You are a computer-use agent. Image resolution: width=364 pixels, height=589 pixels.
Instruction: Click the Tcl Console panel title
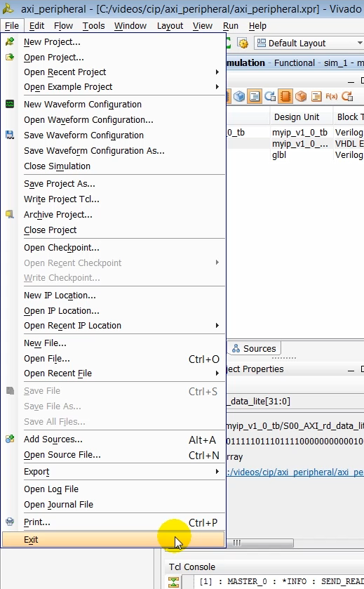click(191, 567)
